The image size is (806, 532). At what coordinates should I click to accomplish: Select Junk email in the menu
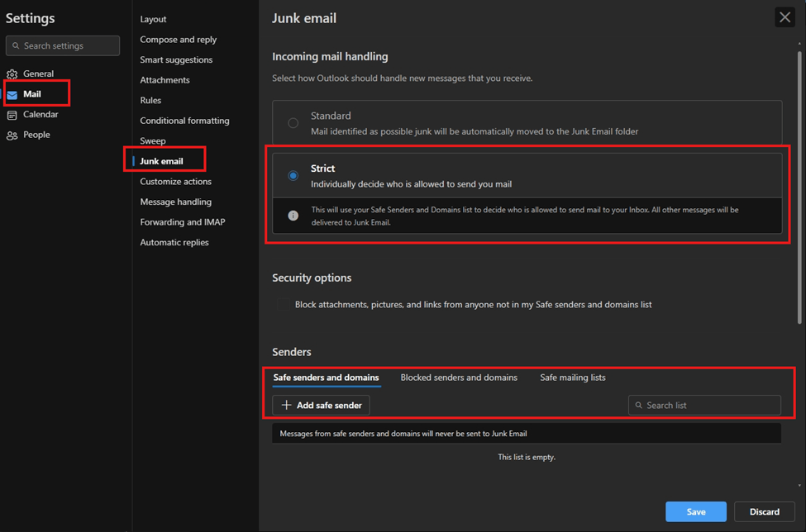[x=161, y=161]
